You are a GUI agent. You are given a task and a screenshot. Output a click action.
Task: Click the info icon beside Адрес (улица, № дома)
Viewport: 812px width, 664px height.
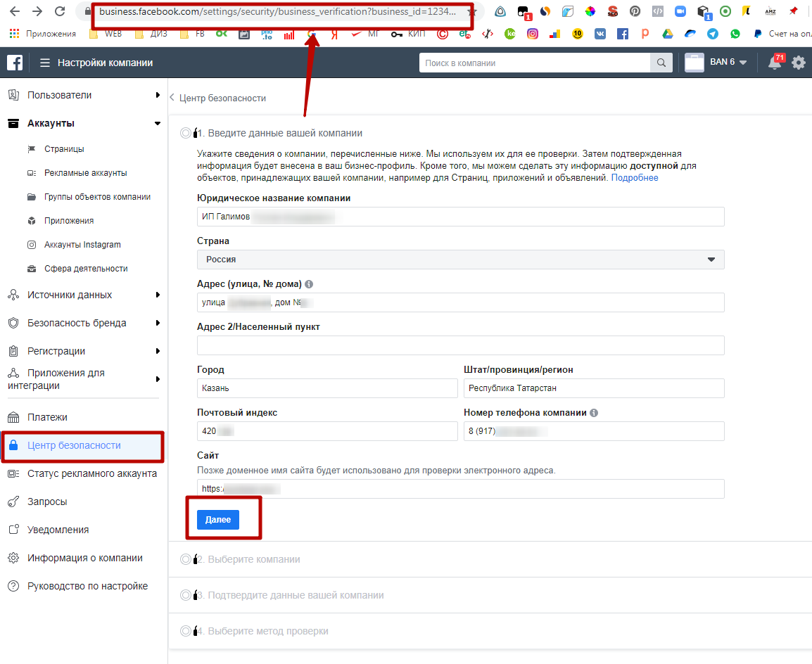309,284
